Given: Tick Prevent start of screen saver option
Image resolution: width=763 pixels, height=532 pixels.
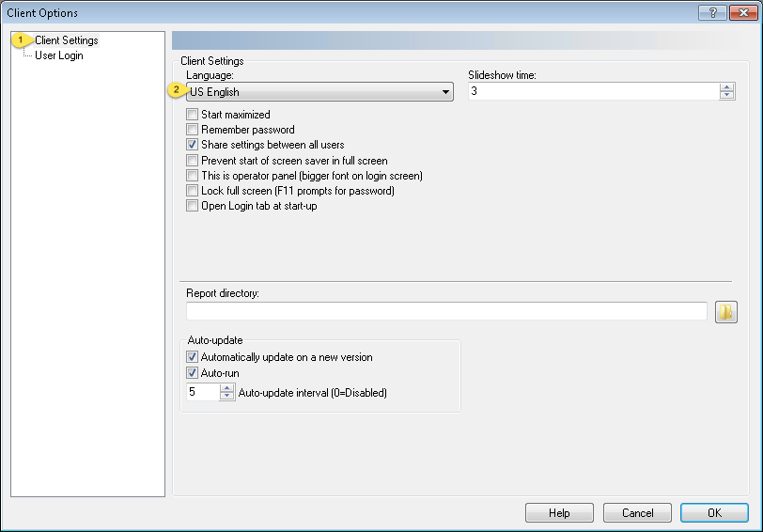Looking at the screenshot, I should pos(193,160).
